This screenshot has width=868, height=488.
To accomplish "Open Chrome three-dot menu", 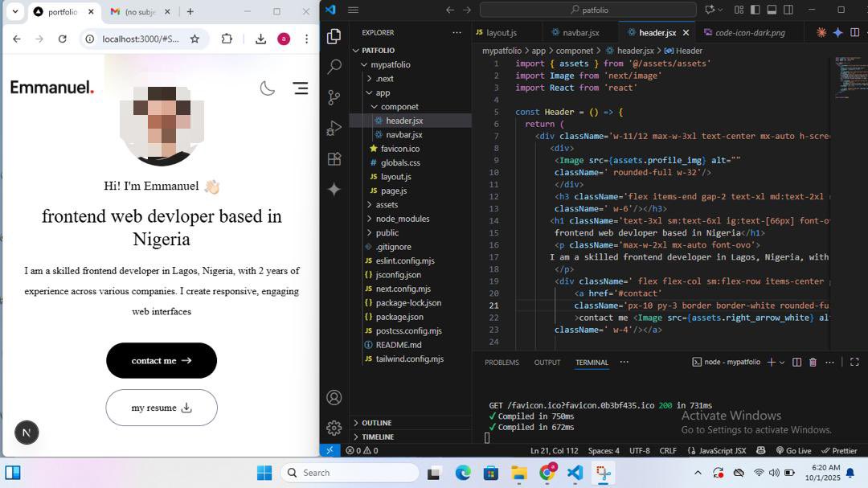I will pyautogui.click(x=307, y=39).
